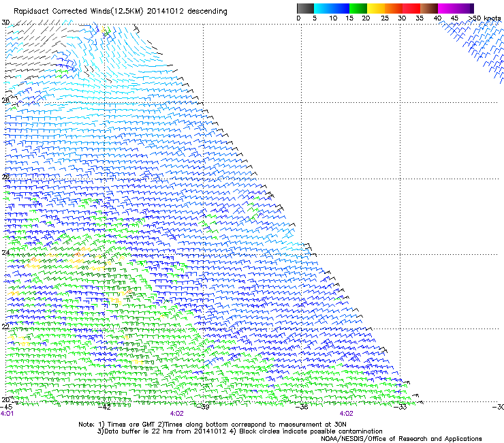Click the longitude label '-42' on the bottom axis

click(x=104, y=407)
